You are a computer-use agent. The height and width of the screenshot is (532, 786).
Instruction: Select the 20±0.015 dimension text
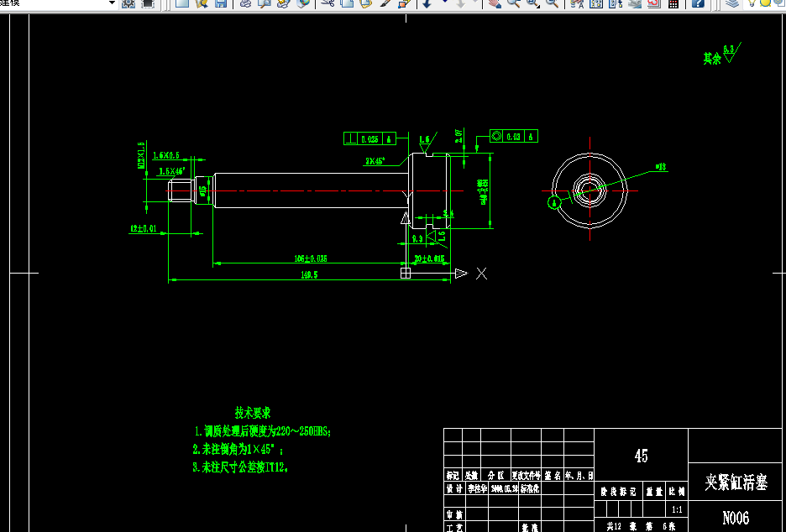[x=429, y=258]
